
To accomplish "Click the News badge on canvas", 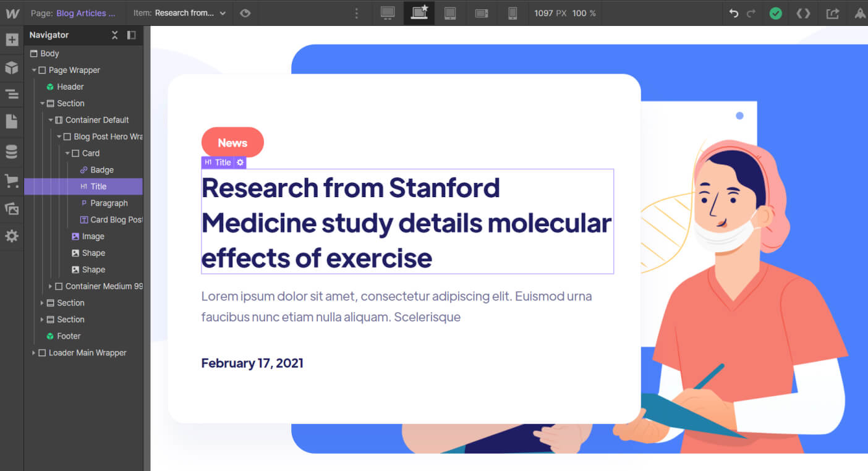I will (232, 143).
